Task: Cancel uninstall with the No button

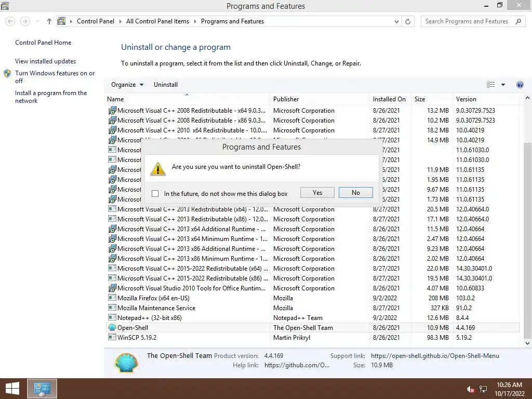Action: pos(355,193)
